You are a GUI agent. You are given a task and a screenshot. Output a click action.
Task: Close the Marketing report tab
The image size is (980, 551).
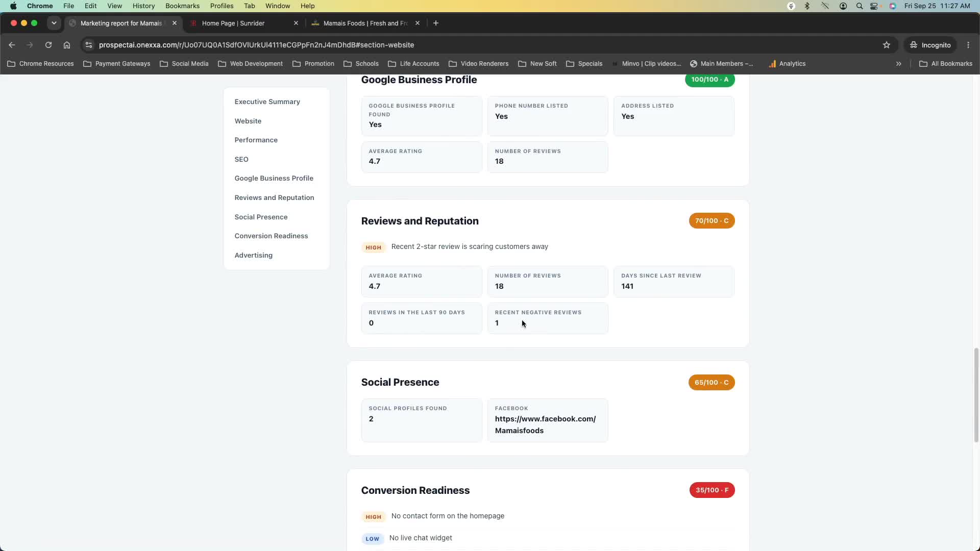coord(175,23)
